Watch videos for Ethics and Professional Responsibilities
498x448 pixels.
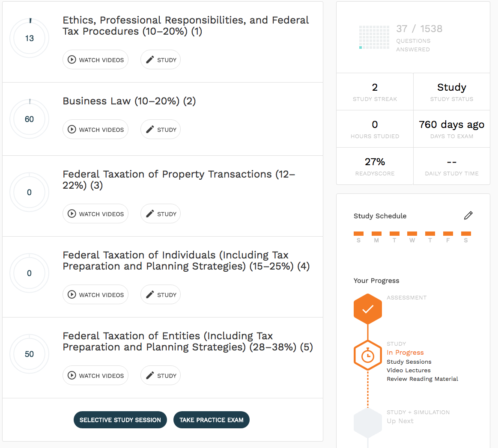[x=95, y=60]
